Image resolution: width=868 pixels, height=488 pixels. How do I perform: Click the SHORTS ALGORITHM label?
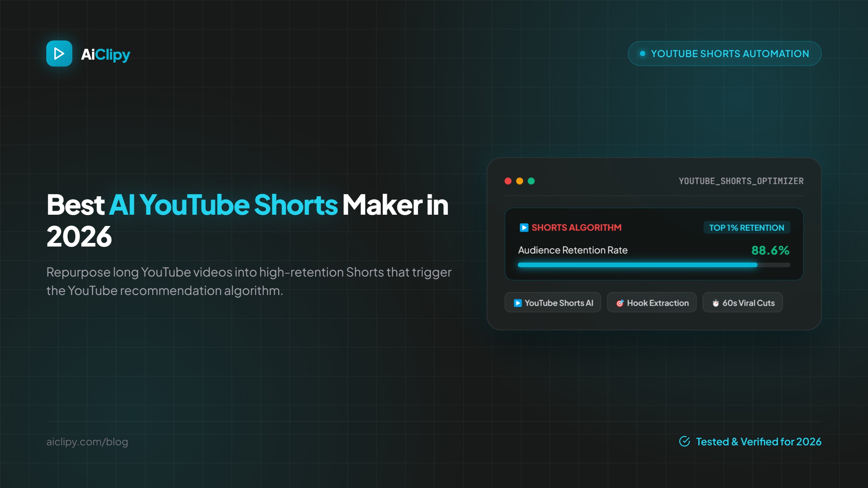576,227
